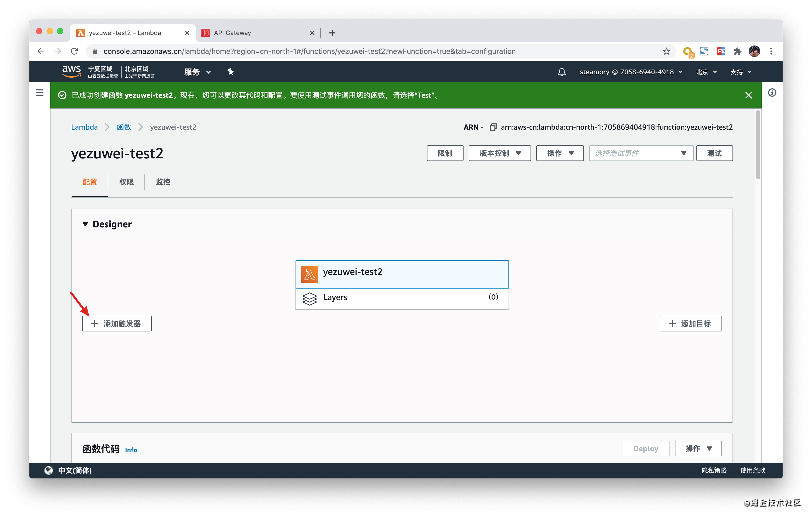Collapse the Designer section
The image size is (812, 517).
[x=85, y=224]
